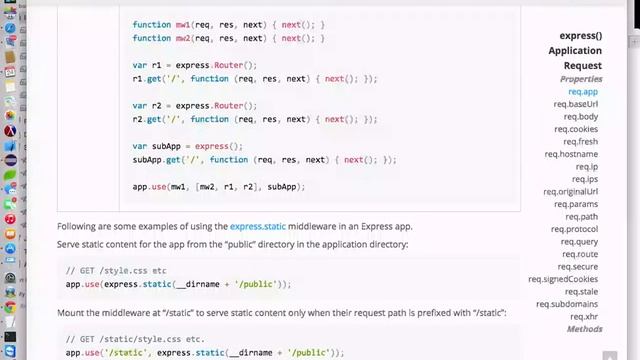
Task: Open the req.hostname sidebar link
Action: pos(571,154)
